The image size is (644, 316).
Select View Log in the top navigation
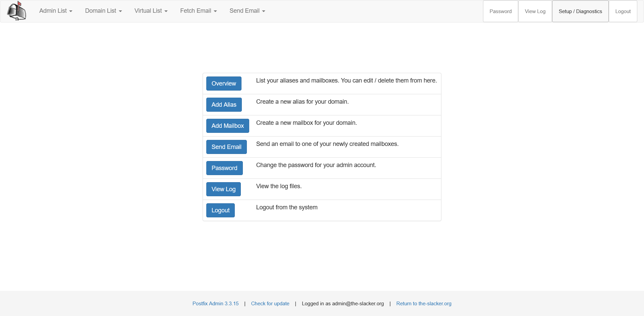(x=535, y=11)
